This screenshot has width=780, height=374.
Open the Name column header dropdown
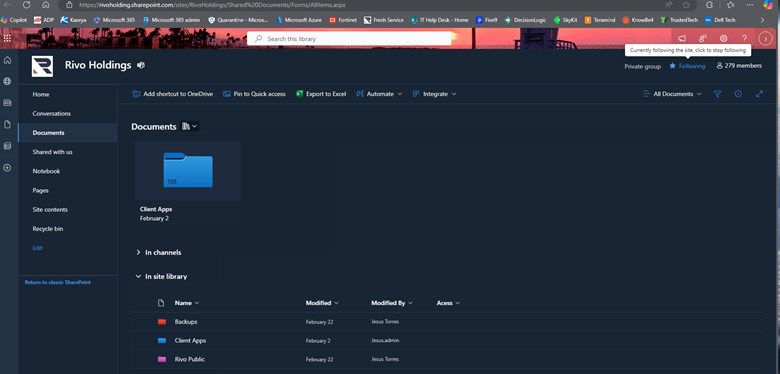(187, 303)
